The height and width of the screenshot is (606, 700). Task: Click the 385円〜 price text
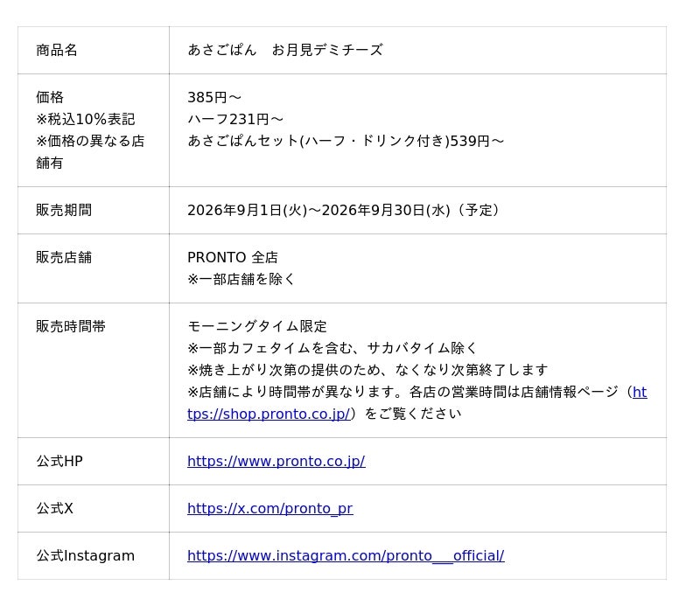214,97
